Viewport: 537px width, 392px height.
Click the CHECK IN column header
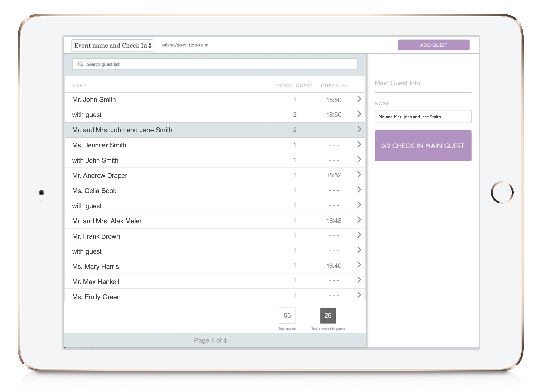point(334,86)
